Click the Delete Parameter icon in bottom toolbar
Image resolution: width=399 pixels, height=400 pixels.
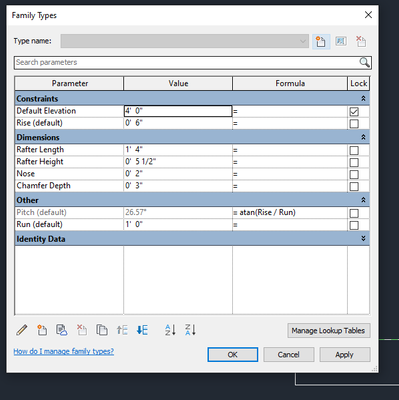click(82, 330)
